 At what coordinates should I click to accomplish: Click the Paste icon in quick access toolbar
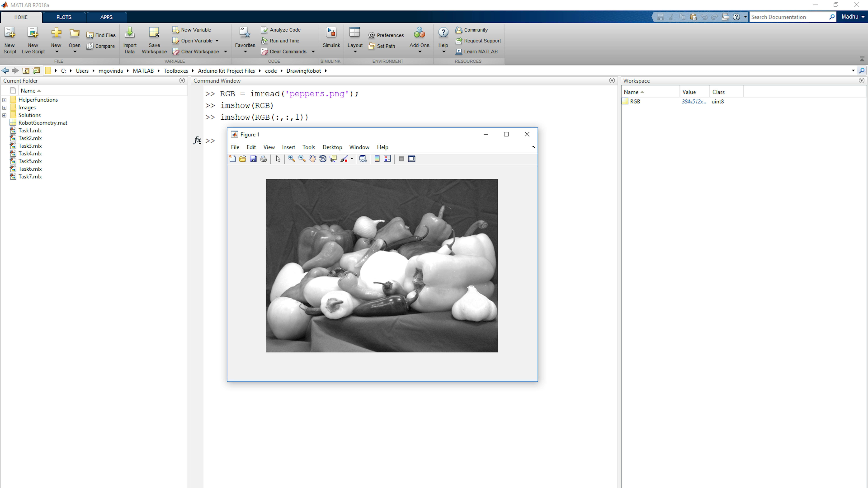coord(693,17)
